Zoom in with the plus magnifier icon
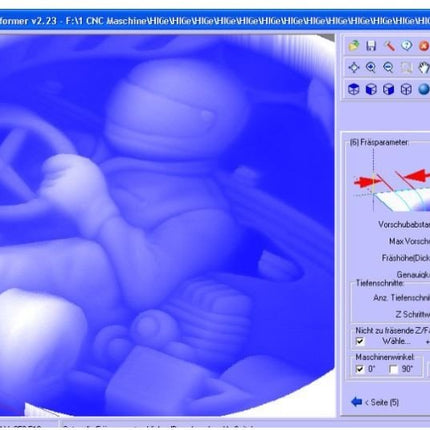430x430 pixels. pyautogui.click(x=371, y=67)
